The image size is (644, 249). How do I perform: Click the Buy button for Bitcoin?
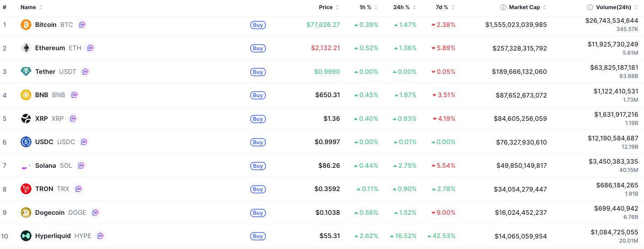258,25
